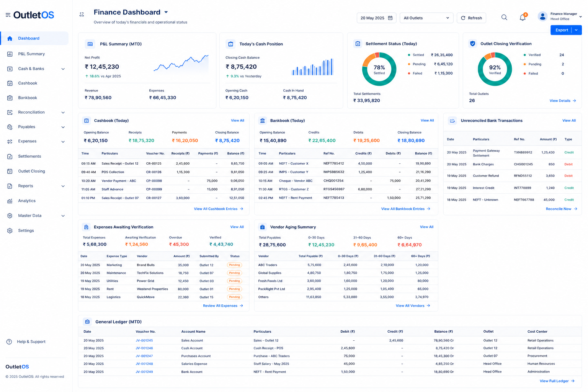Click Pending status badge for Brand Bulls
This screenshot has height=392, width=588.
click(x=234, y=265)
